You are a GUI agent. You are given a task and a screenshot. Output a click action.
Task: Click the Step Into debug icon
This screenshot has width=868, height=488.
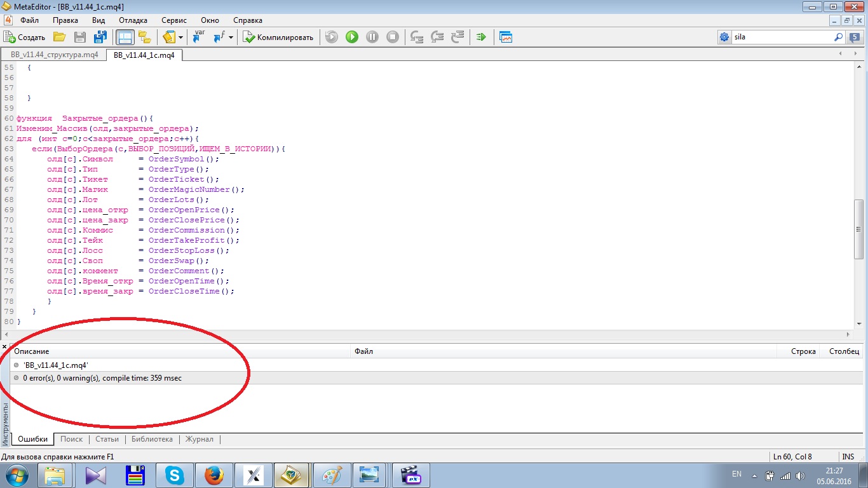point(417,37)
